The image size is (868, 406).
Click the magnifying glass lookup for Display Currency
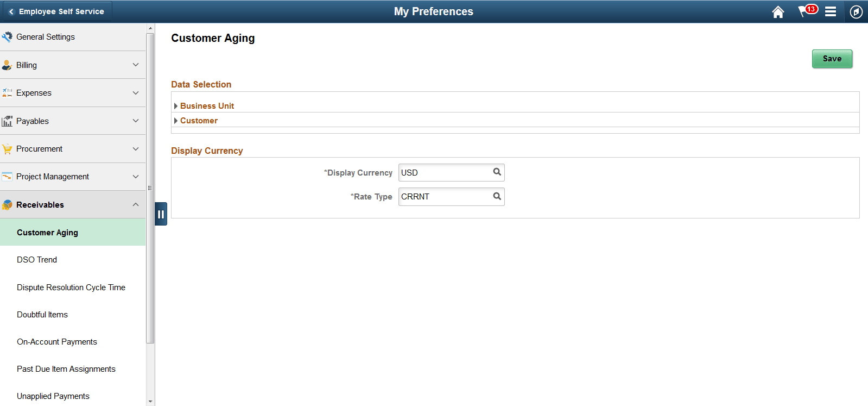[496, 172]
